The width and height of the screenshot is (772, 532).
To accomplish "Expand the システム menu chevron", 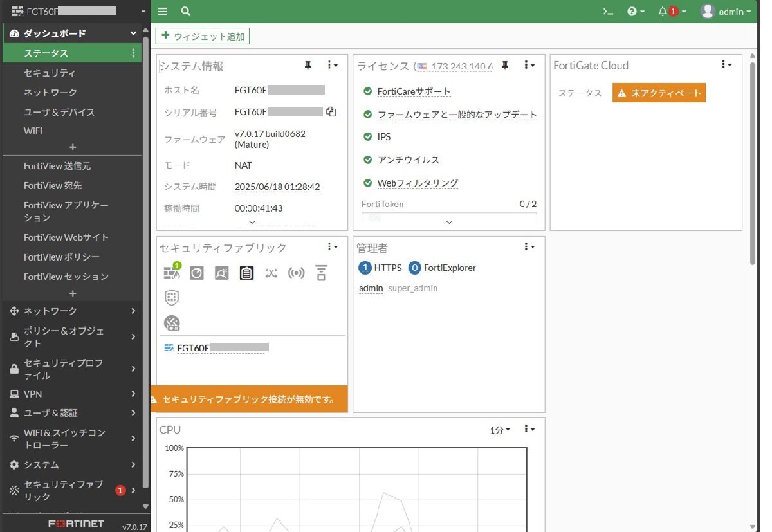I will coord(133,464).
